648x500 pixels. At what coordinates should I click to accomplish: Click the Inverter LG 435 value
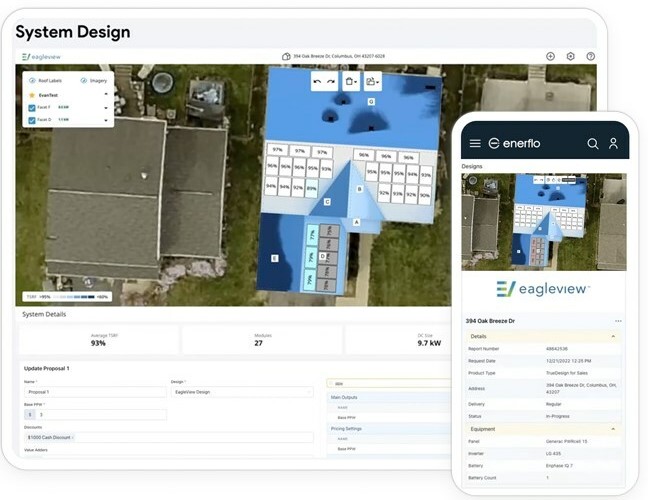(x=553, y=453)
